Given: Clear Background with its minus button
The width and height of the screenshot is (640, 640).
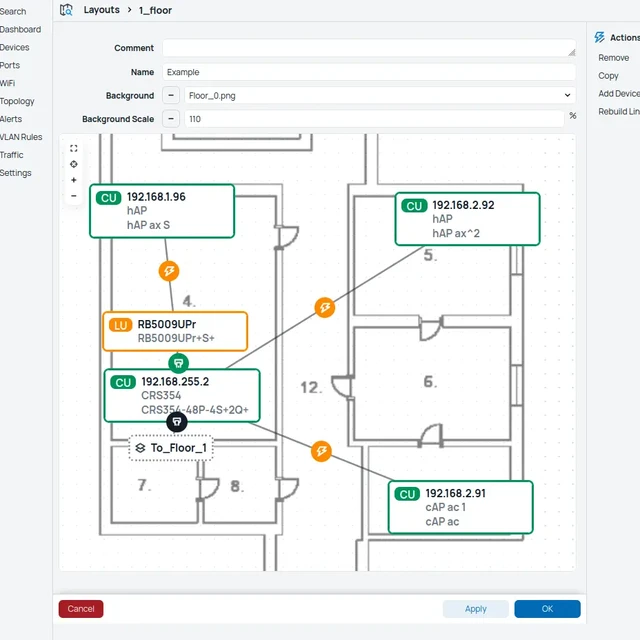Looking at the screenshot, I should [x=171, y=96].
